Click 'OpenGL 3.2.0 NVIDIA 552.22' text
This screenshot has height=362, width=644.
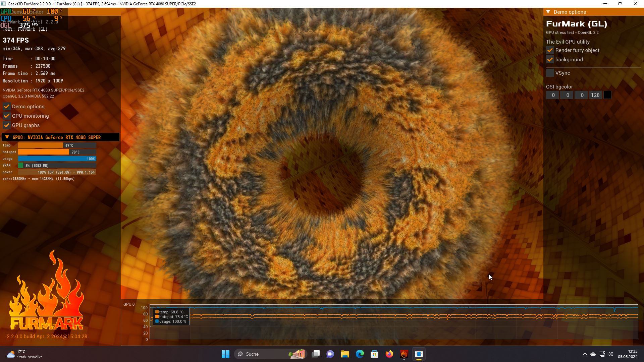pyautogui.click(x=29, y=96)
